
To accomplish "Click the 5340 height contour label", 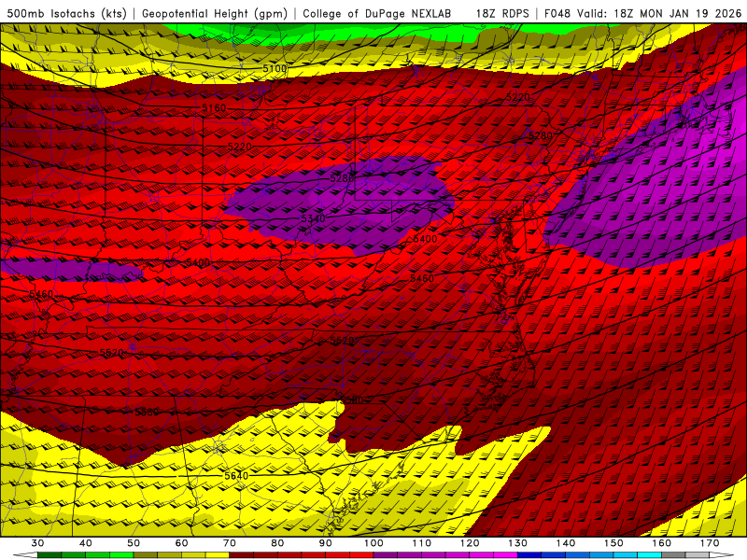I will point(313,218).
